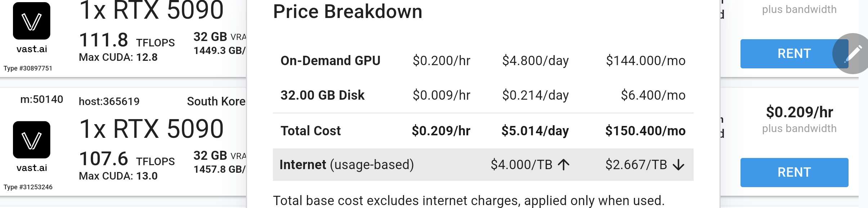Select the Type #30897751 label
This screenshot has height=208, width=868.
pyautogui.click(x=28, y=68)
